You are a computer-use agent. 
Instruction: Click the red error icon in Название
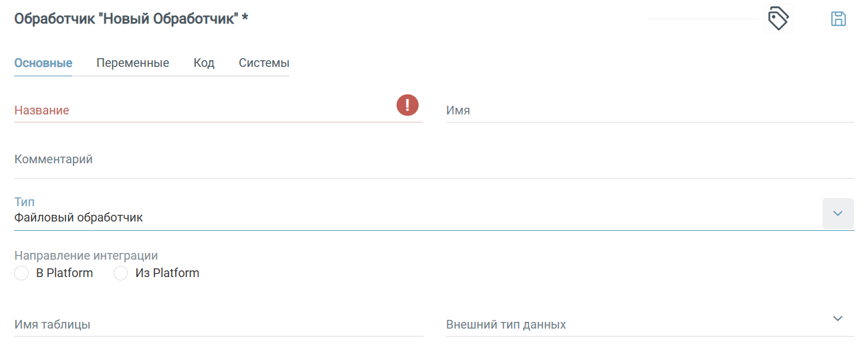407,104
